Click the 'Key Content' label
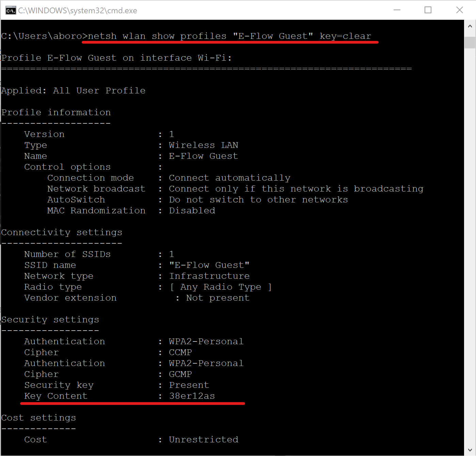The image size is (476, 456). [x=56, y=396]
